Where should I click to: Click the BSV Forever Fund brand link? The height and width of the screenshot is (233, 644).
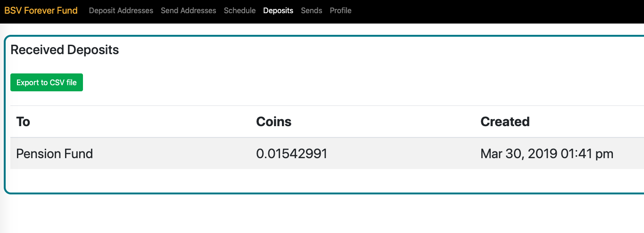tap(41, 10)
